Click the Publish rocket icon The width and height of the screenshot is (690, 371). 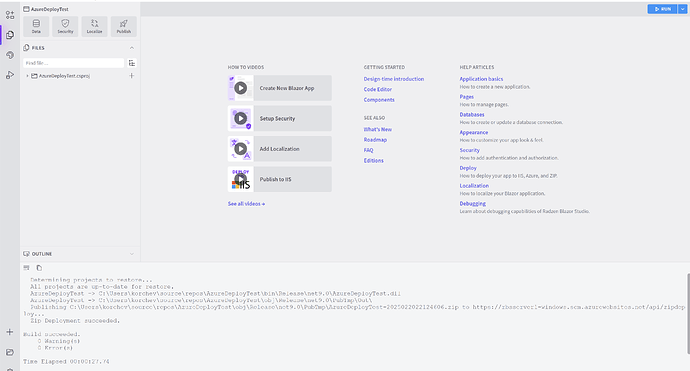124,26
